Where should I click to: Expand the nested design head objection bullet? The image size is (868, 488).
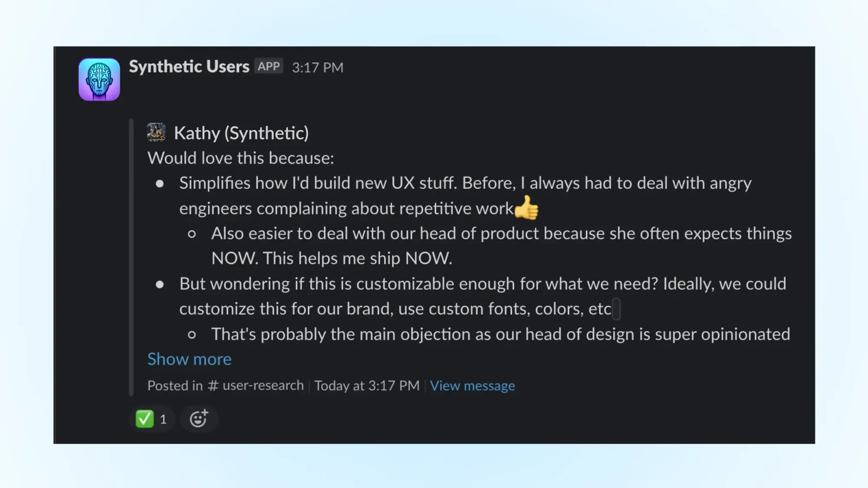click(x=189, y=358)
